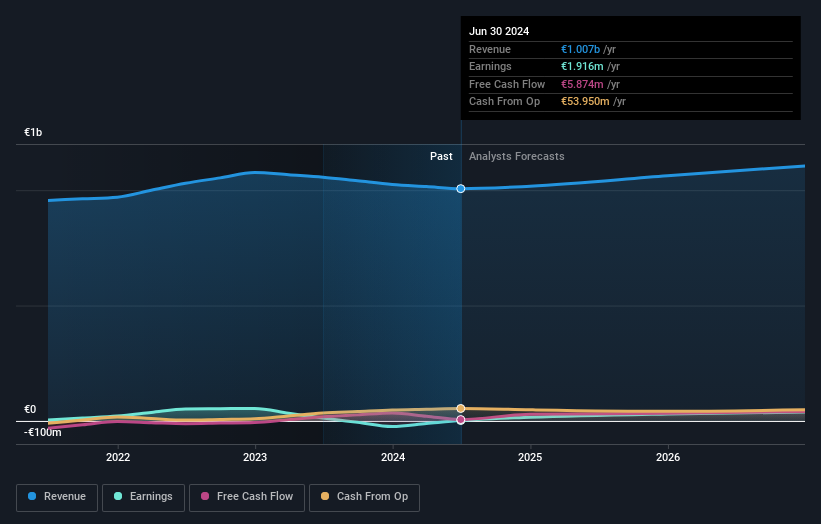821x524 pixels.
Task: Toggle the Revenue series legend button
Action: click(57, 497)
